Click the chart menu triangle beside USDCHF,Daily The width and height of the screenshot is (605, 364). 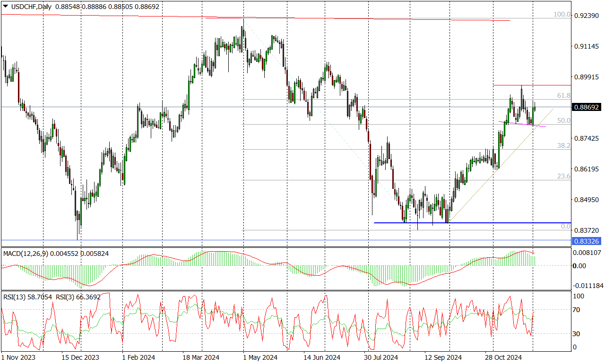(x=5, y=7)
